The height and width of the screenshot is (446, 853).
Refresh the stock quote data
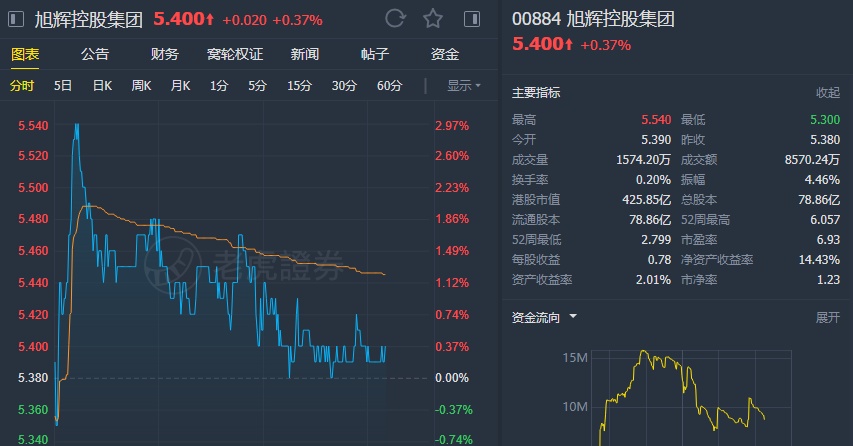coord(395,19)
